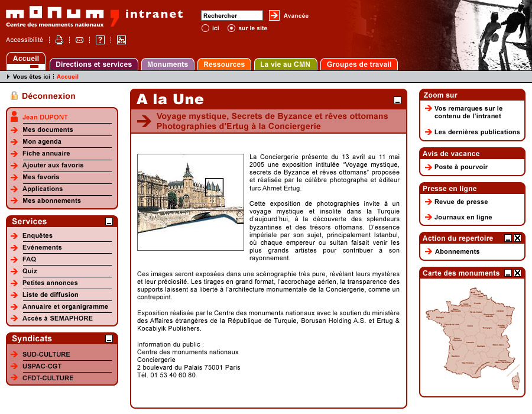Click the print icon in header
Viewport: 532px width, 414px height.
[59, 40]
